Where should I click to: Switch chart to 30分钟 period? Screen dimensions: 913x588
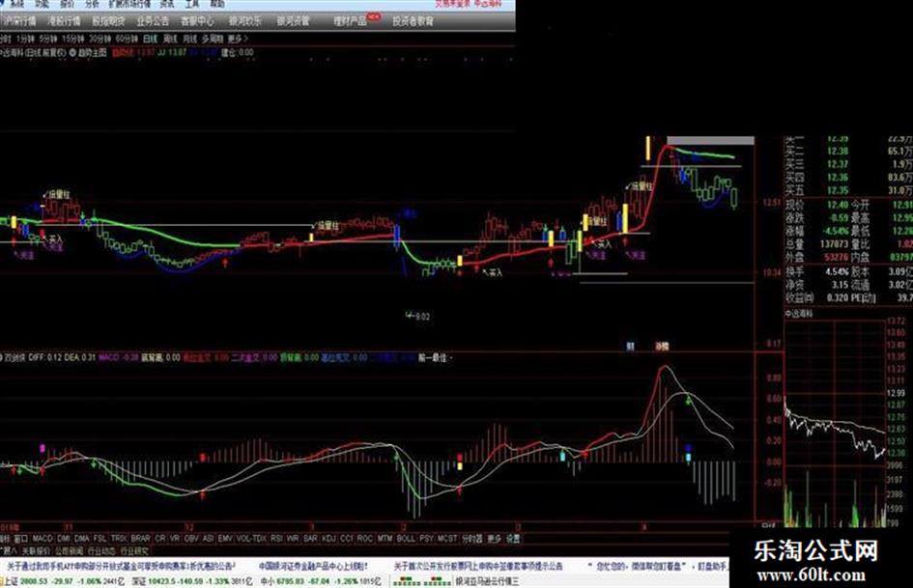click(100, 39)
